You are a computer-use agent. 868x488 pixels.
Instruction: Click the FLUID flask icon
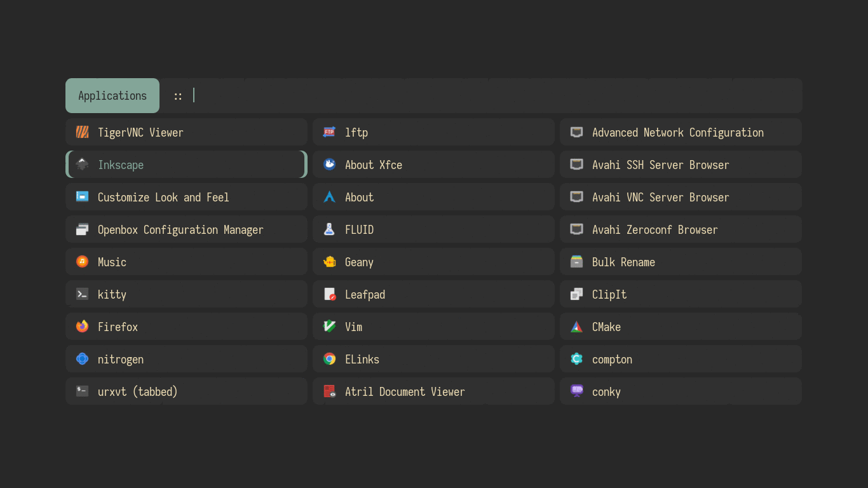click(329, 229)
